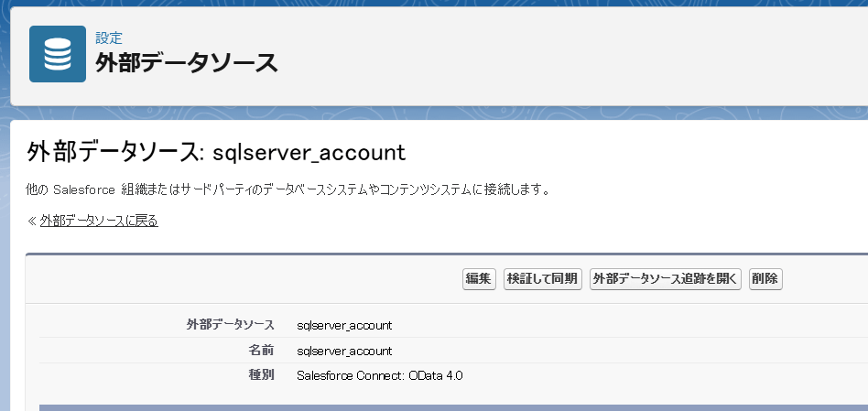Click the 編集 button

point(479,279)
